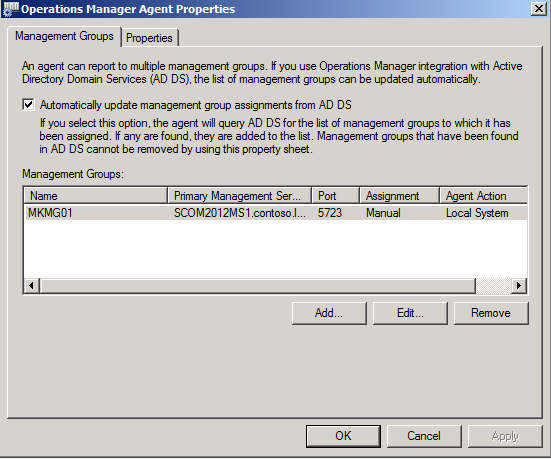Image resolution: width=551 pixels, height=459 pixels.
Task: Click the Operations Manager agent title bar icon
Action: coord(10,9)
